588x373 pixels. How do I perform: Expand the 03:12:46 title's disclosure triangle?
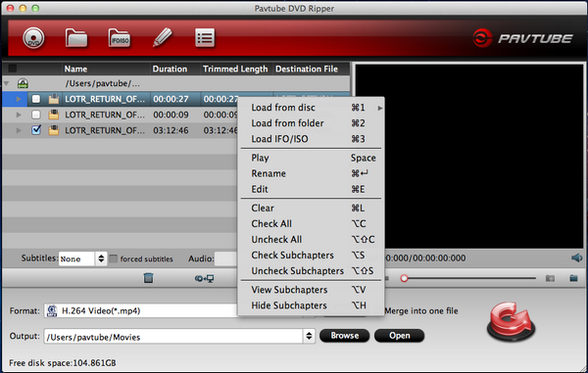click(19, 130)
